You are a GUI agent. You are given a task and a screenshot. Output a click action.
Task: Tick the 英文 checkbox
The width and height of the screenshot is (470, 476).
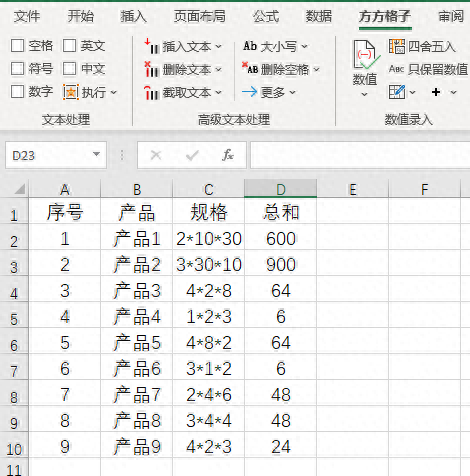tap(69, 46)
